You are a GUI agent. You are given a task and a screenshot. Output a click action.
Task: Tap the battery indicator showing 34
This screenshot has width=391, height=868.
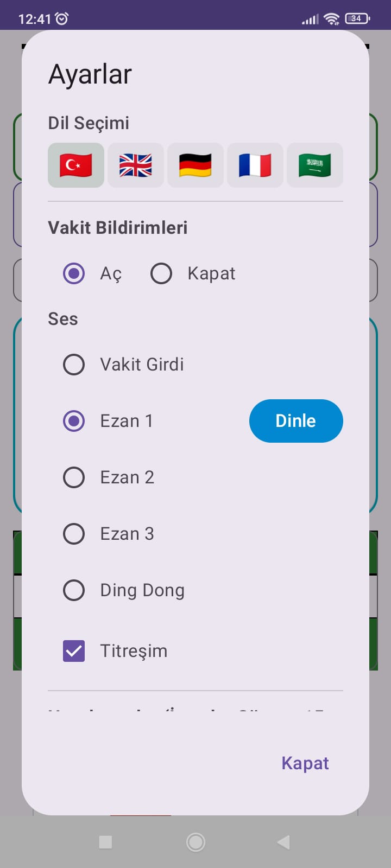pyautogui.click(x=357, y=18)
